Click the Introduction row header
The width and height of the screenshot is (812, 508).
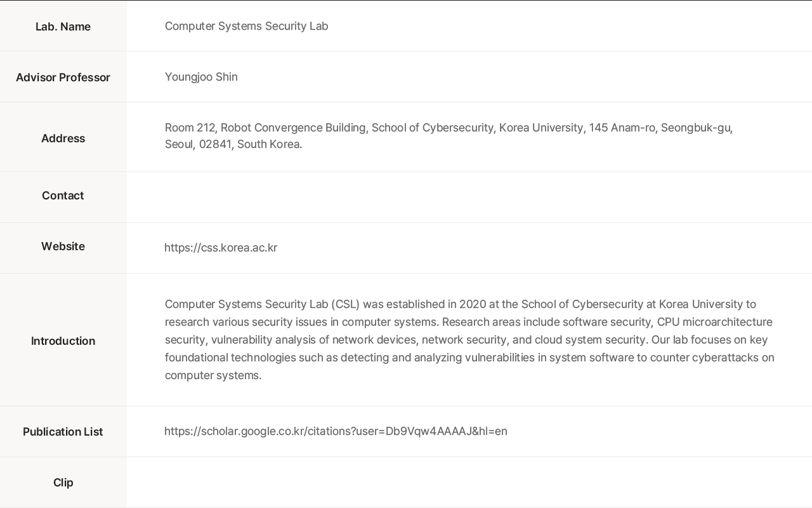click(x=63, y=341)
